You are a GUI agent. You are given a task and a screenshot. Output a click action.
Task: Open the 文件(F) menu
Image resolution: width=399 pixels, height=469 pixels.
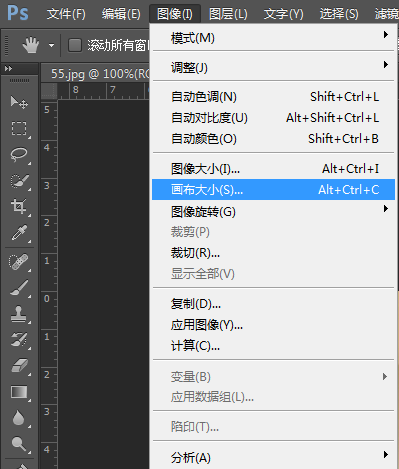tap(66, 14)
